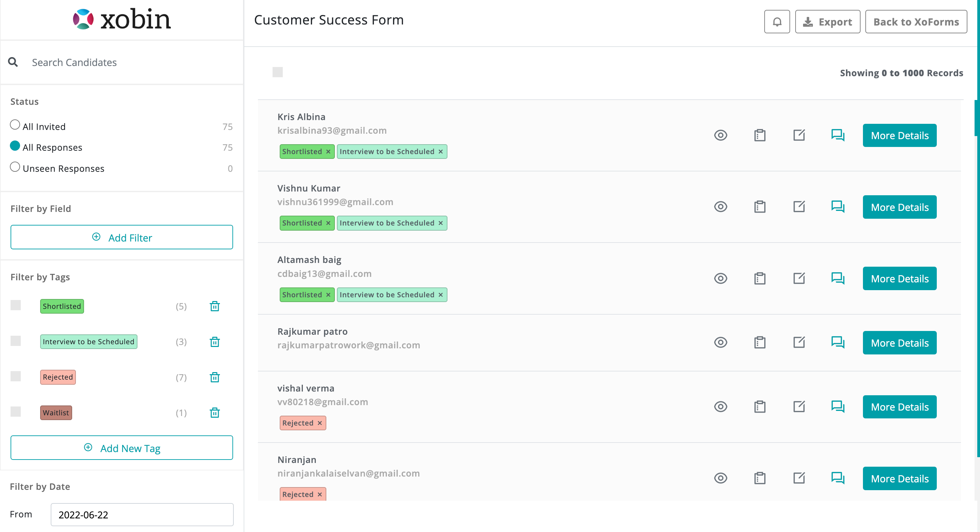Toggle the select-all candidates checkbox

point(277,72)
